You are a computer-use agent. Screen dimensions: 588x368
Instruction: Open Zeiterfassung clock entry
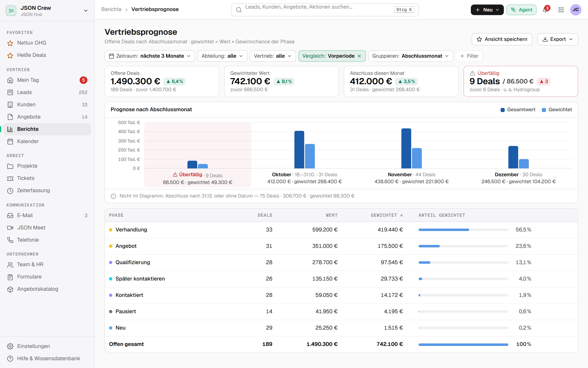(x=47, y=191)
